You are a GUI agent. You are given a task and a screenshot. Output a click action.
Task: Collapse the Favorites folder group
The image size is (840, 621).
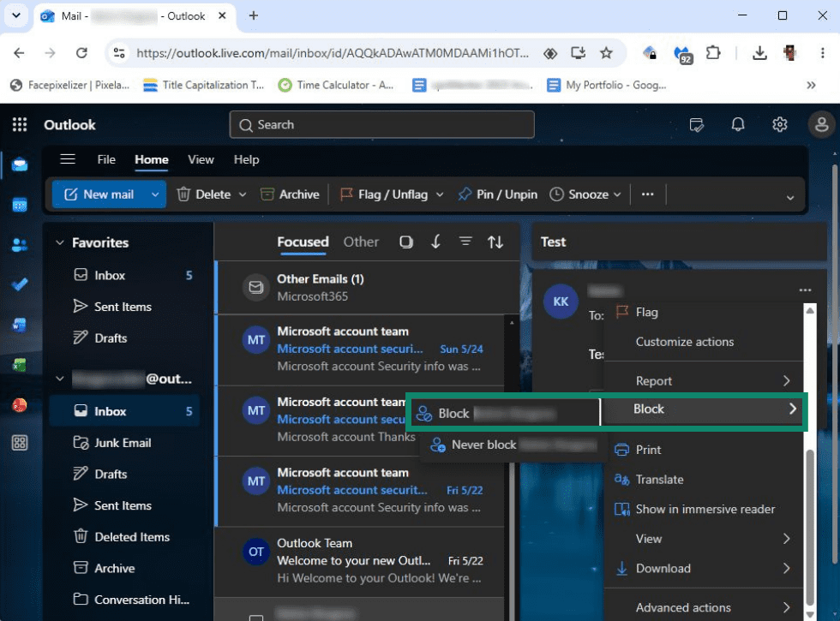60,242
